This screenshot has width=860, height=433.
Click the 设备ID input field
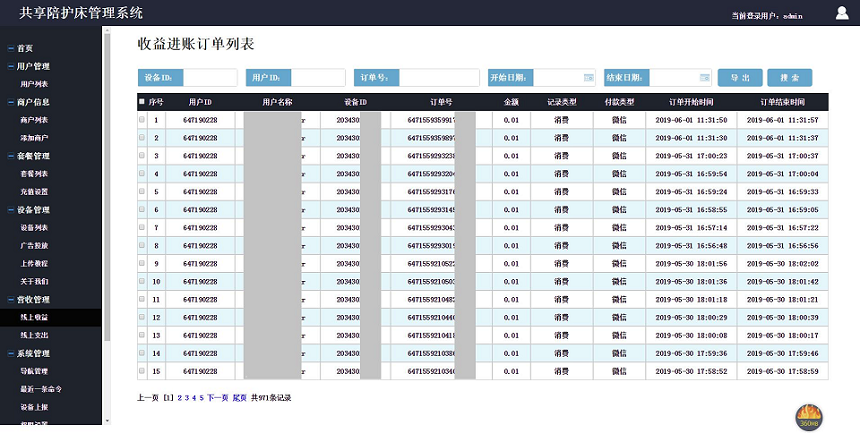coord(209,77)
